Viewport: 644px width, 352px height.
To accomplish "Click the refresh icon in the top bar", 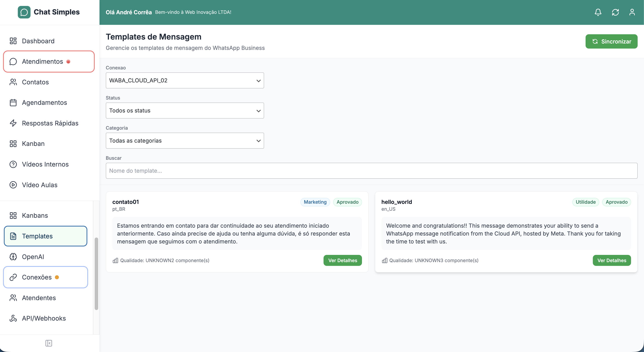I will tap(615, 12).
